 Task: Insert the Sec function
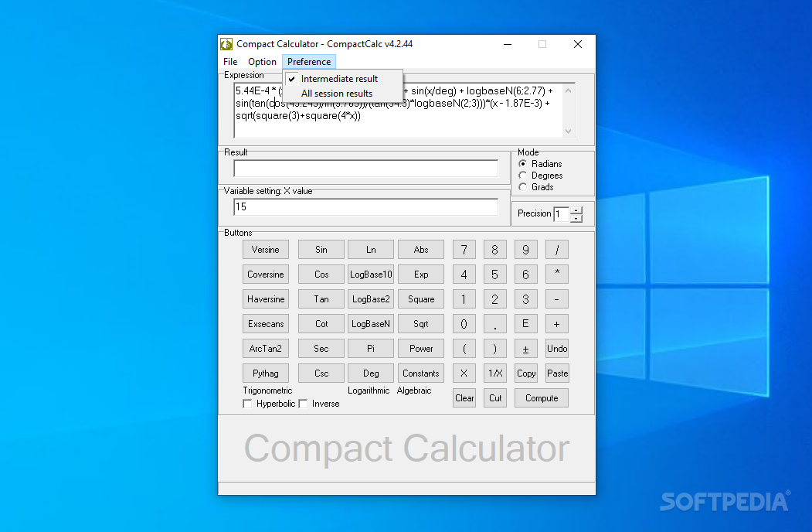tap(321, 349)
